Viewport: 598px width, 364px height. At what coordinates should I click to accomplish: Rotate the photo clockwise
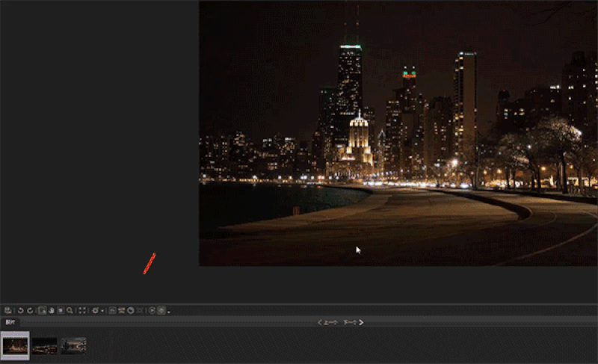point(30,310)
